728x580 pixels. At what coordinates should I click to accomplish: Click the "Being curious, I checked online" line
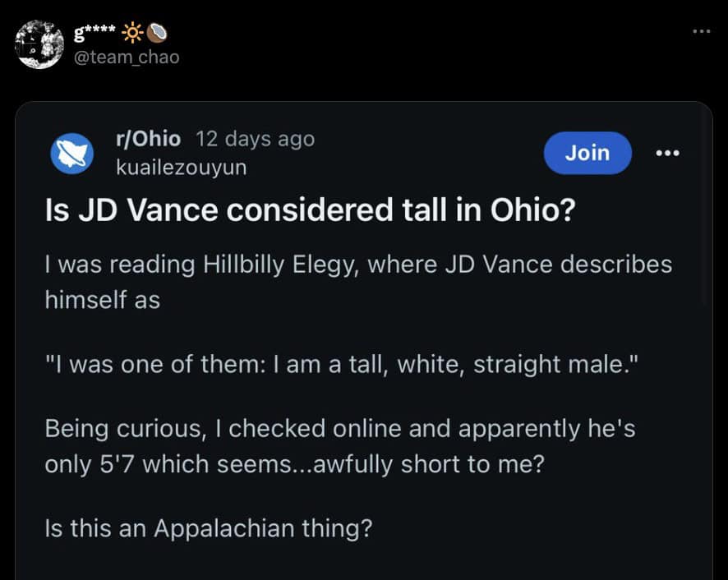point(339,428)
